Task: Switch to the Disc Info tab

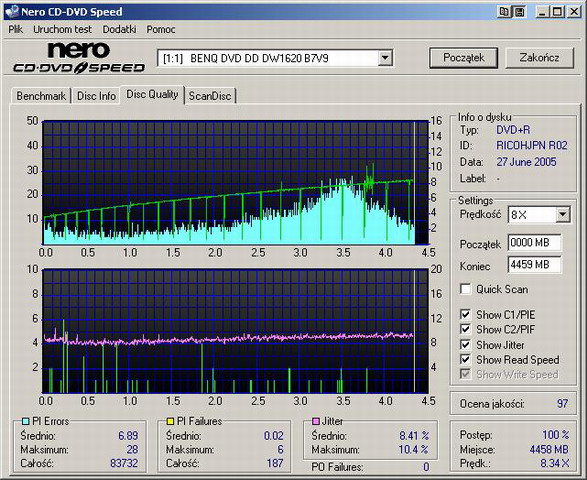Action: (x=96, y=96)
